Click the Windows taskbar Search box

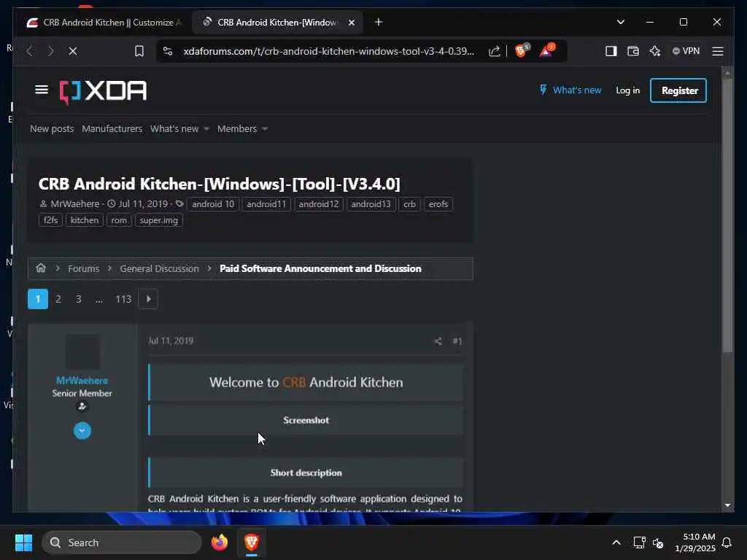pyautogui.click(x=122, y=542)
